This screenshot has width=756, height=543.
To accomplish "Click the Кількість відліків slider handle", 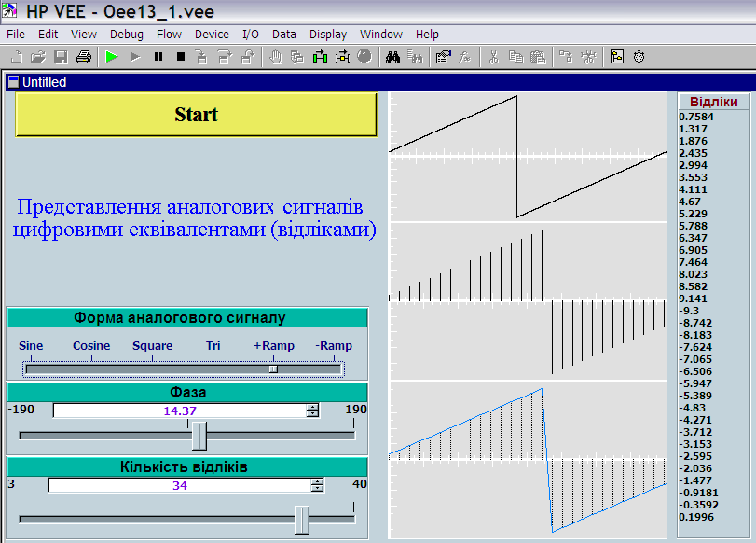I will coord(302,520).
